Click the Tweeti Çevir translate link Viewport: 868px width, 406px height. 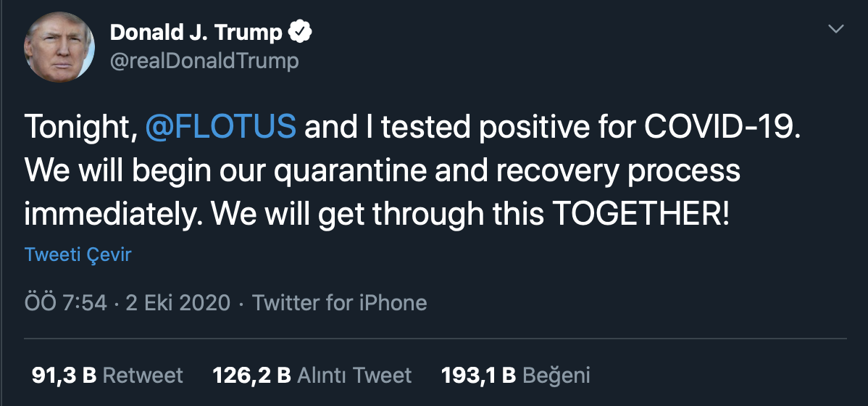[78, 255]
